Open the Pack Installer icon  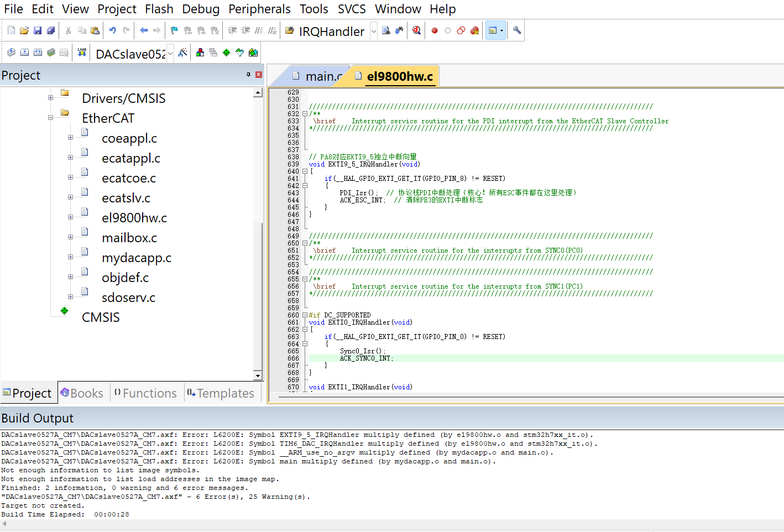[x=253, y=53]
